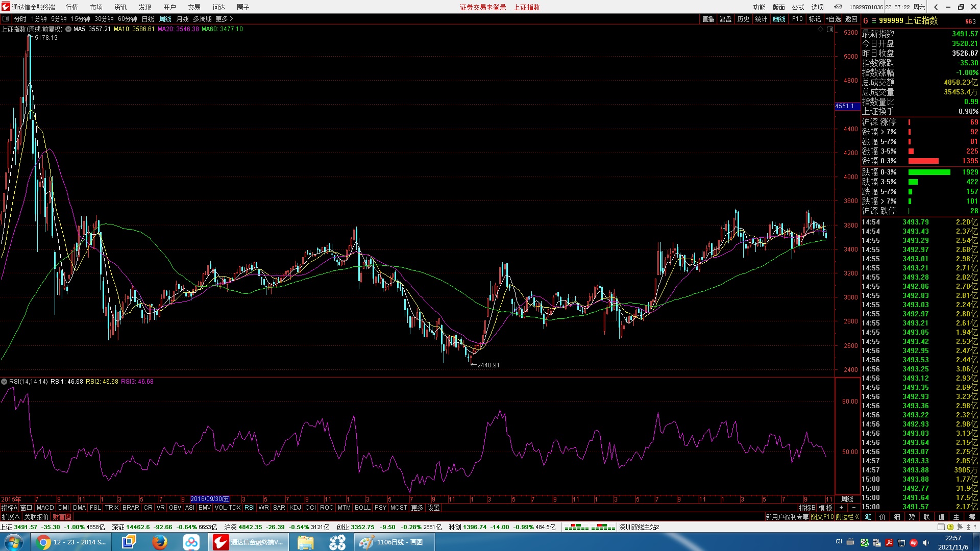The image size is (980, 551).
Task: Expand the 扩展 panel
Action: [x=10, y=517]
